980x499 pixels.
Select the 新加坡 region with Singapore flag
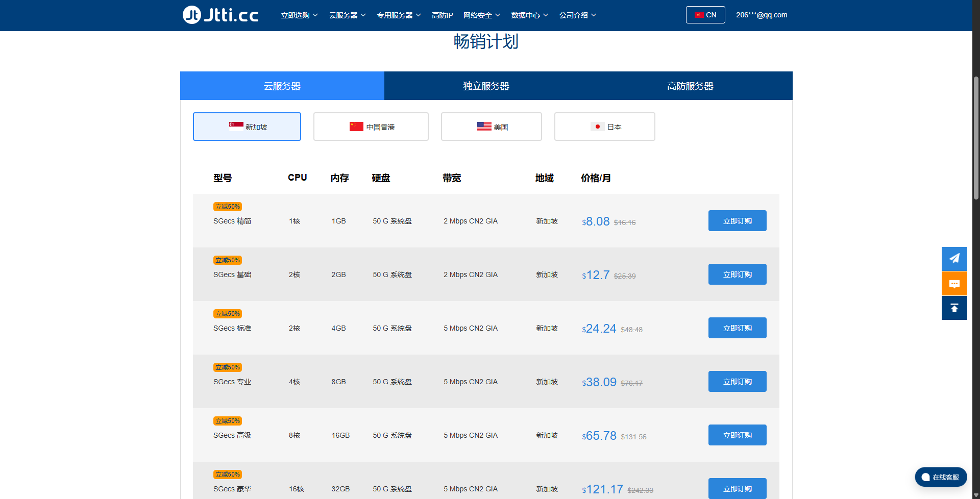coord(247,127)
